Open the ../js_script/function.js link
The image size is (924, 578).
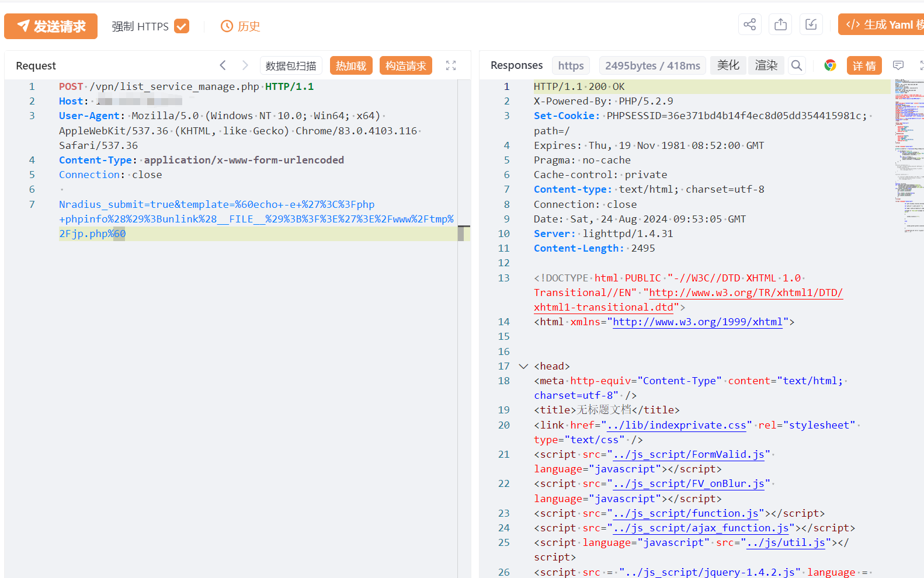686,513
